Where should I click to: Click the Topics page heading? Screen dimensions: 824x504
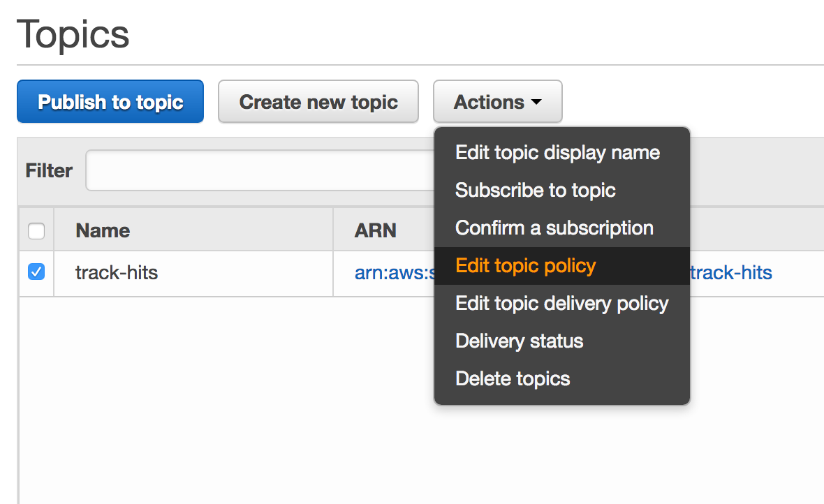[73, 35]
